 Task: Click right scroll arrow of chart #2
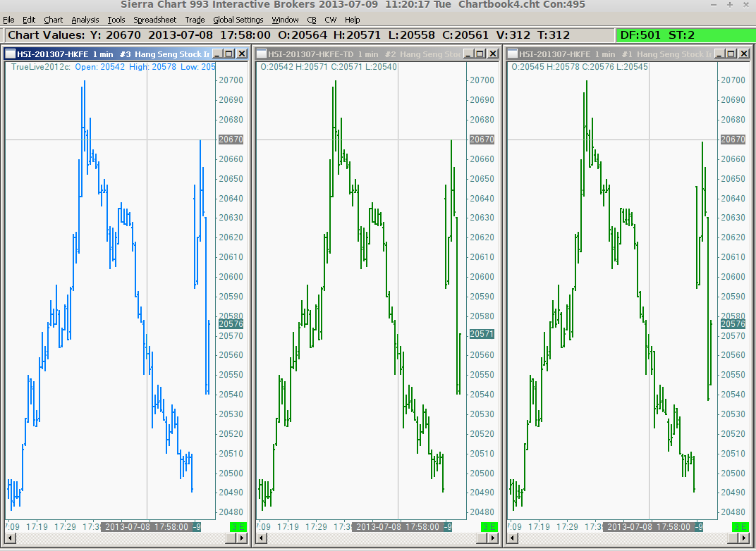pyautogui.click(x=493, y=538)
